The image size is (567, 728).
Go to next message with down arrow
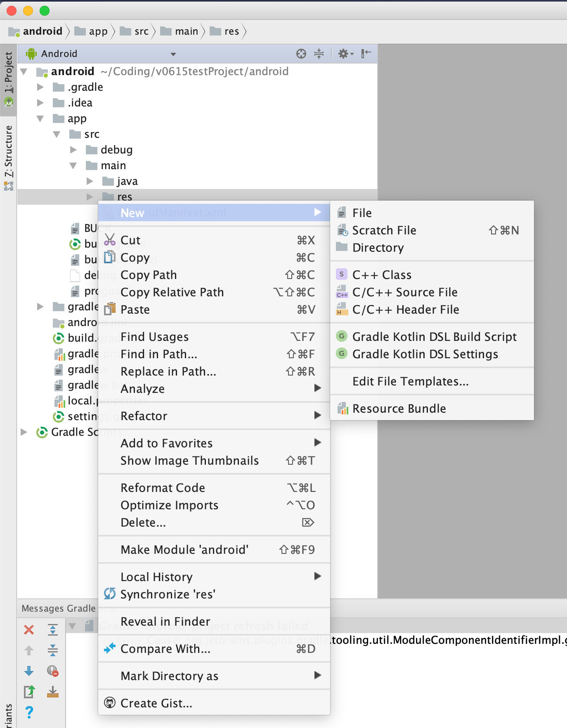click(x=29, y=671)
